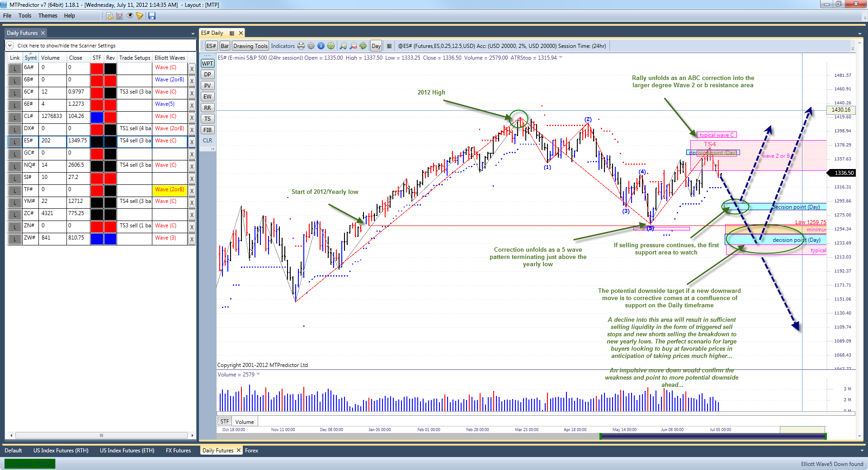
Task: Open the Bar chart type dropdown
Action: coord(225,46)
